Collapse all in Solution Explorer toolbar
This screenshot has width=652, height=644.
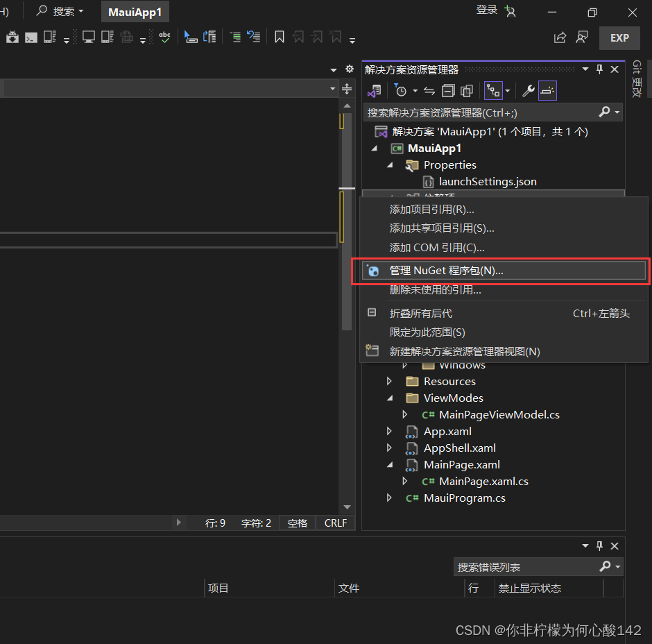coord(448,91)
